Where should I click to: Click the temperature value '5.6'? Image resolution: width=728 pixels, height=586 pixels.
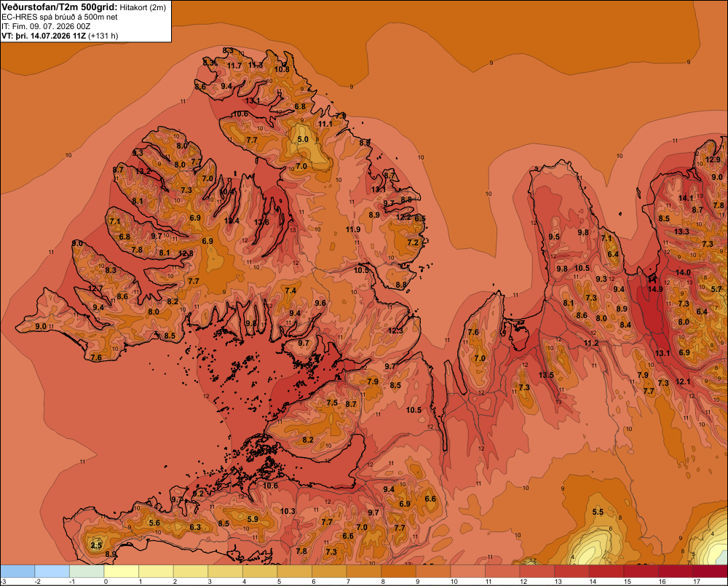pos(154,523)
